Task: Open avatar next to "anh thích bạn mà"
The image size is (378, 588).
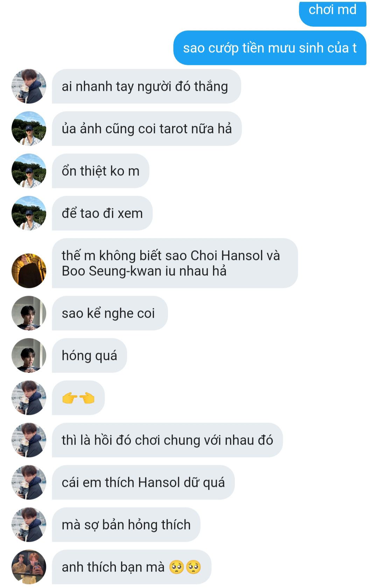Action: [x=29, y=567]
